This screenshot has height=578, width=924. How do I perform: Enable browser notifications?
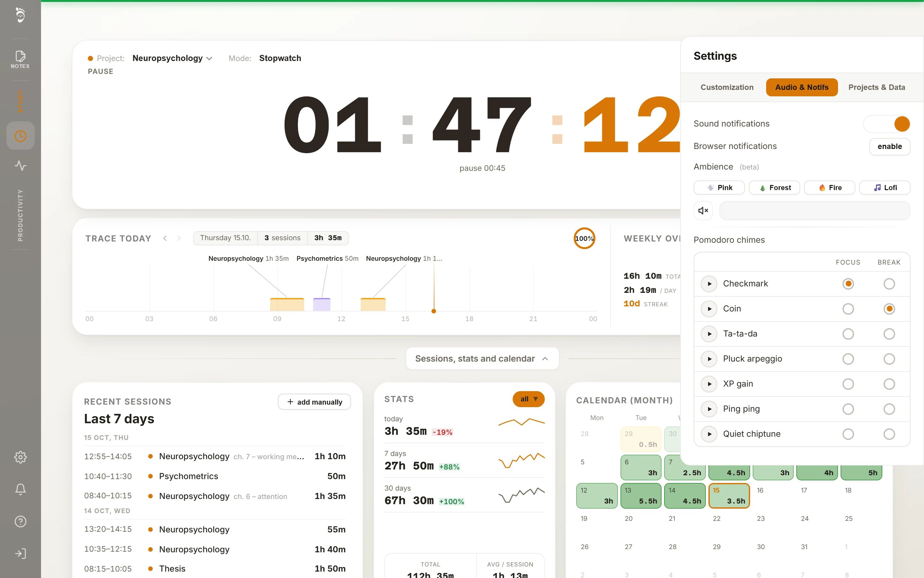point(890,146)
